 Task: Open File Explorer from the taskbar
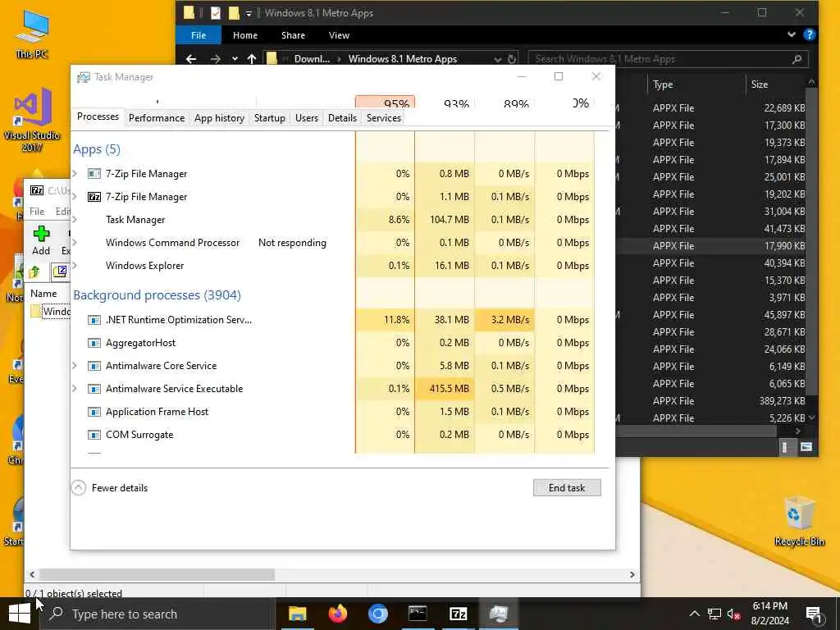coord(297,614)
